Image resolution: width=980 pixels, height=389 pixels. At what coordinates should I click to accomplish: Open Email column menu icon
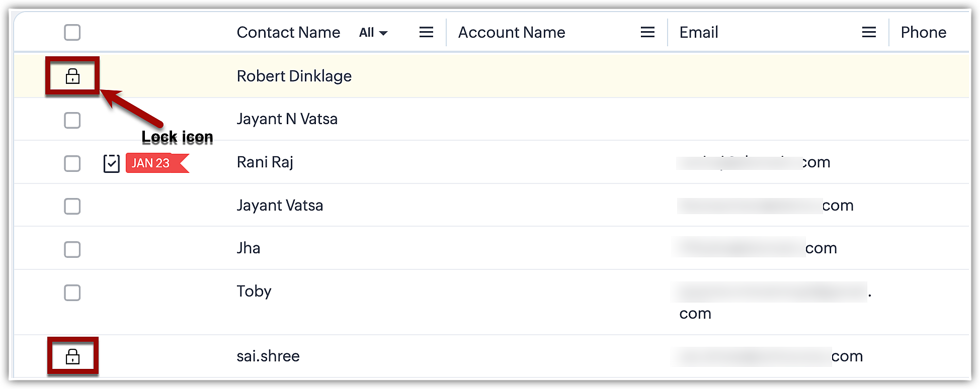pyautogui.click(x=869, y=32)
